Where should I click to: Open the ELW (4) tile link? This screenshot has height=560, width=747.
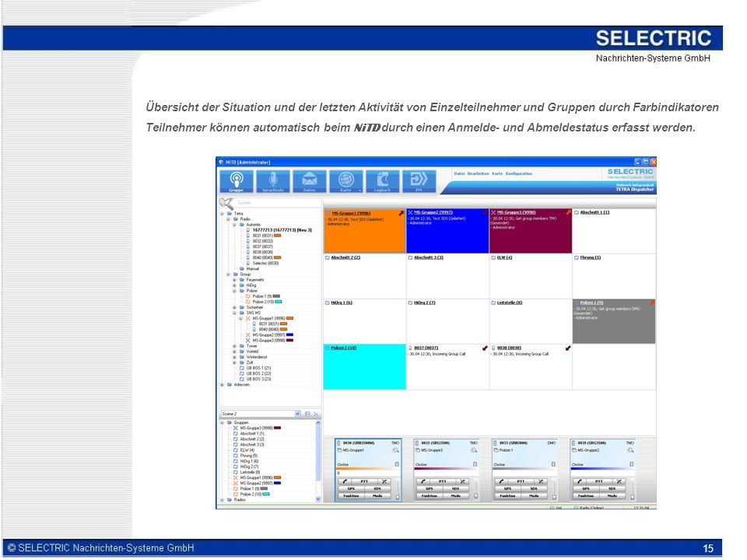504,257
